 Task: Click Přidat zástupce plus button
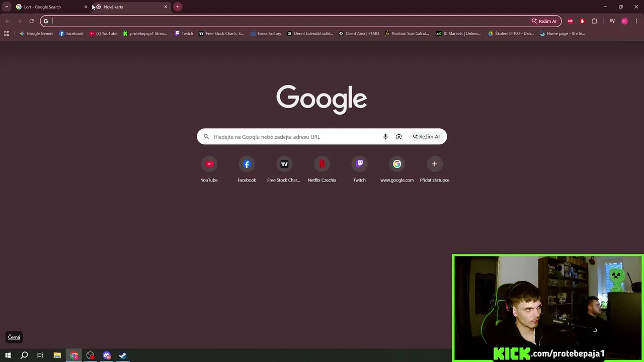point(435,164)
